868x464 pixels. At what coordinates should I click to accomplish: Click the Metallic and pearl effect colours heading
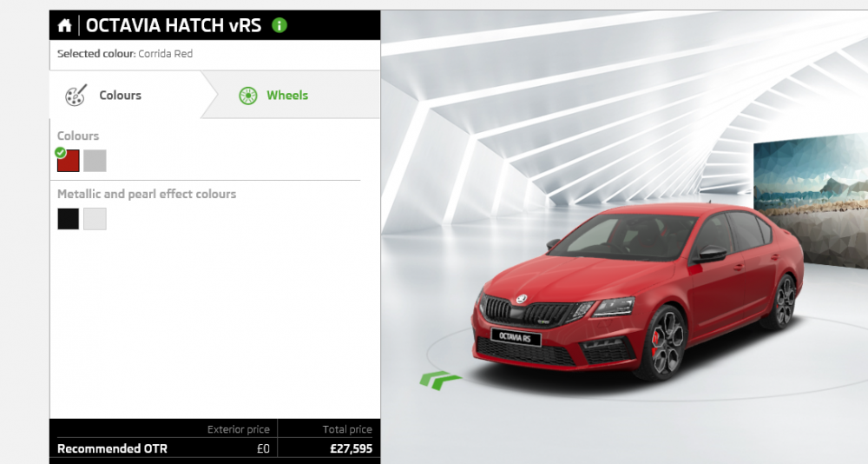click(147, 194)
